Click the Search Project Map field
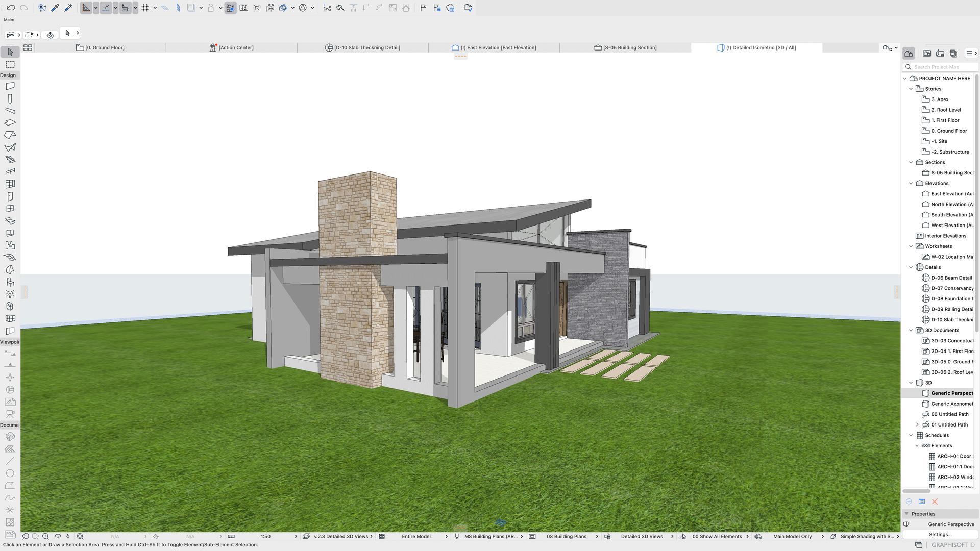This screenshot has width=980, height=551. coord(942,67)
